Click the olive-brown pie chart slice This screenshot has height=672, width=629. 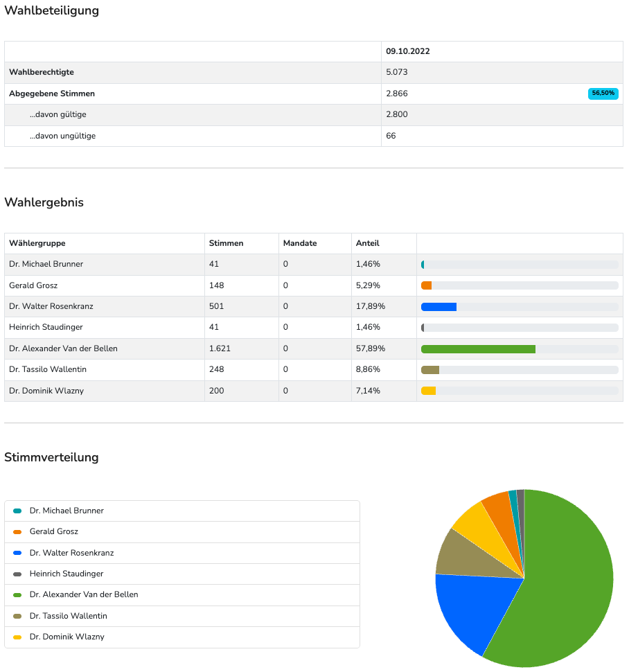pyautogui.click(x=464, y=558)
